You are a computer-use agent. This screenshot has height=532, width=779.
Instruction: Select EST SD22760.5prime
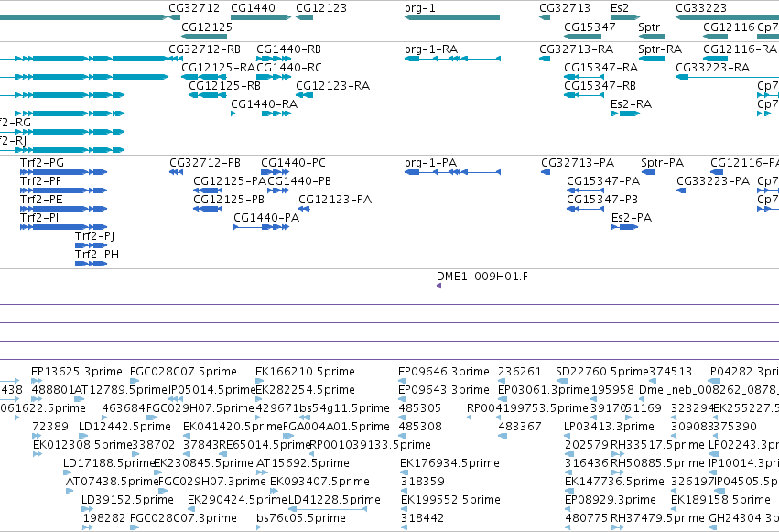click(561, 381)
